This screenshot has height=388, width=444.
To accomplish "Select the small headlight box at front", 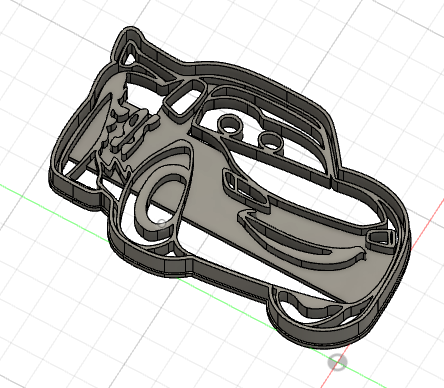I will [x=381, y=238].
